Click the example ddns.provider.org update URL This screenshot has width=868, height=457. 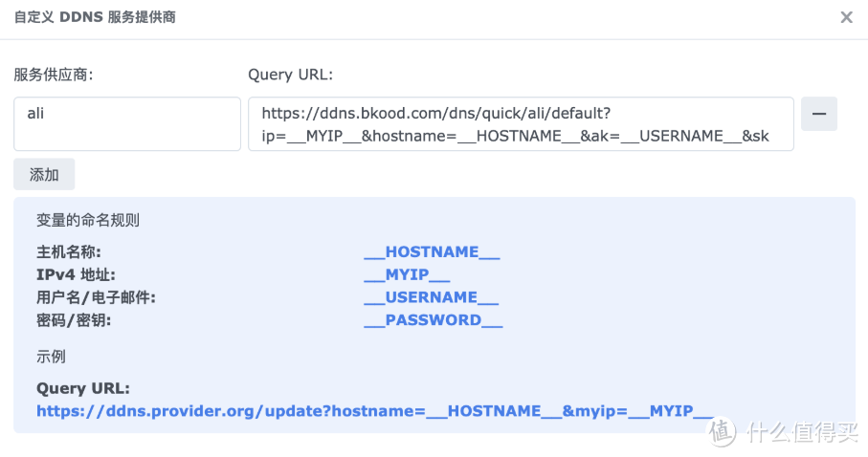click(x=375, y=412)
